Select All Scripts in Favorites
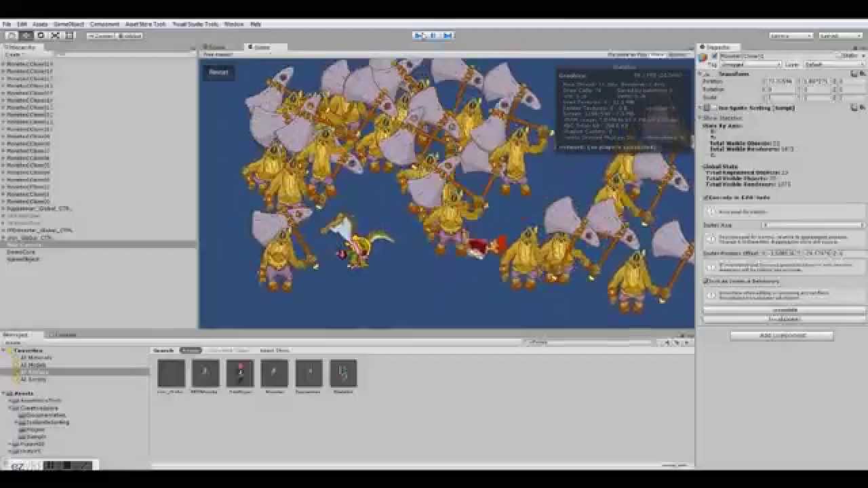The height and width of the screenshot is (488, 868). (x=33, y=380)
